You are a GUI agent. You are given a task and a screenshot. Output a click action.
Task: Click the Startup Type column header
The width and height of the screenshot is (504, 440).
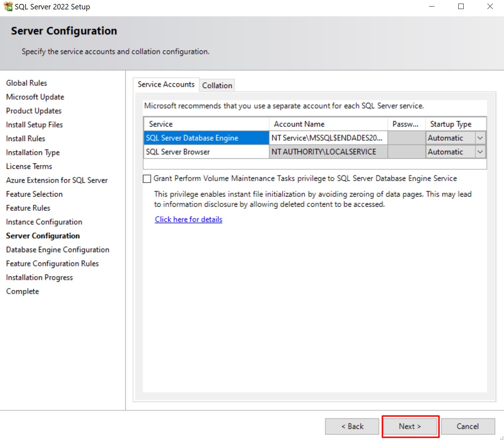pyautogui.click(x=456, y=124)
